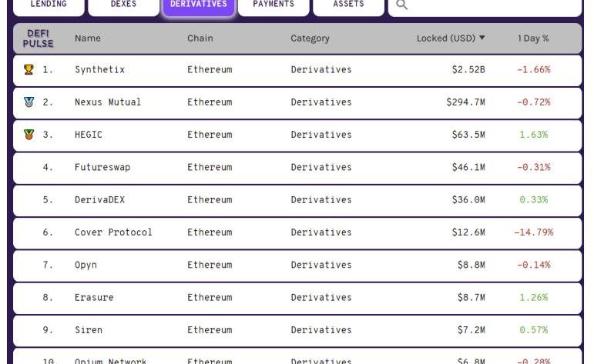Switch to the Lending tab
Image resolution: width=594 pixels, height=364 pixels.
48,5
